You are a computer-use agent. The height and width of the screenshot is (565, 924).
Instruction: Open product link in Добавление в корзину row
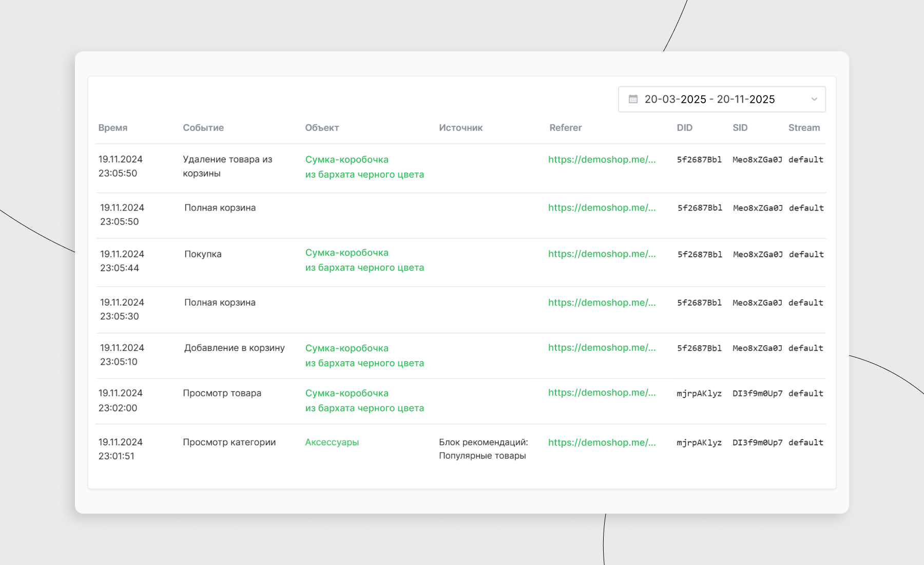click(364, 355)
